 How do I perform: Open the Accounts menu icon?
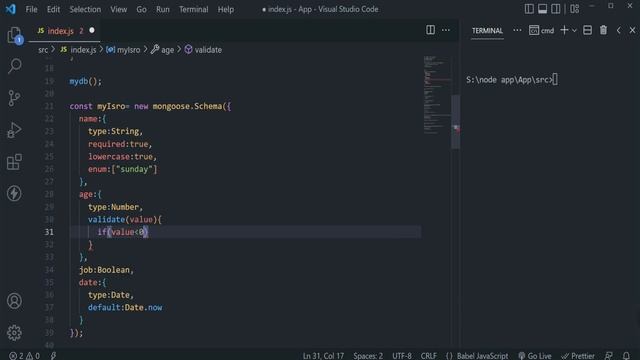tap(14, 301)
